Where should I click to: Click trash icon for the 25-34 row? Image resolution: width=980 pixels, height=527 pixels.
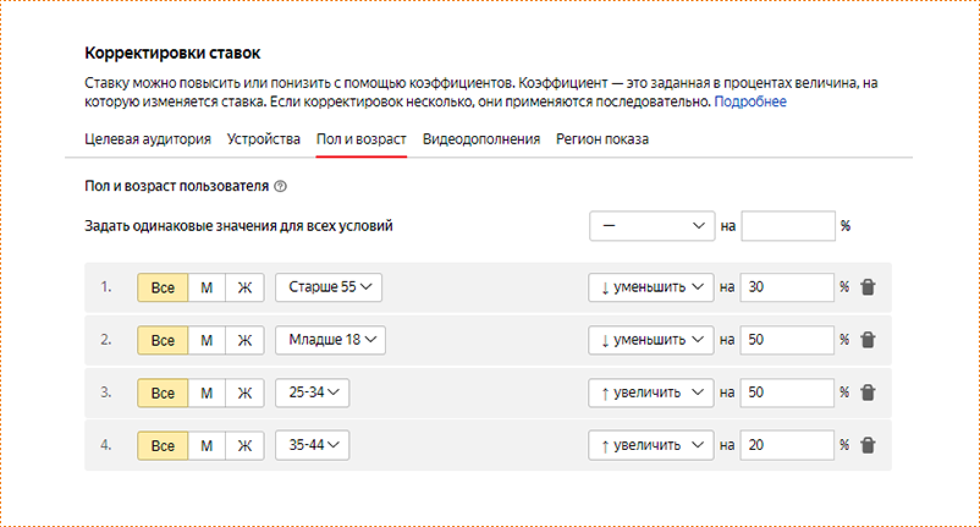(868, 392)
